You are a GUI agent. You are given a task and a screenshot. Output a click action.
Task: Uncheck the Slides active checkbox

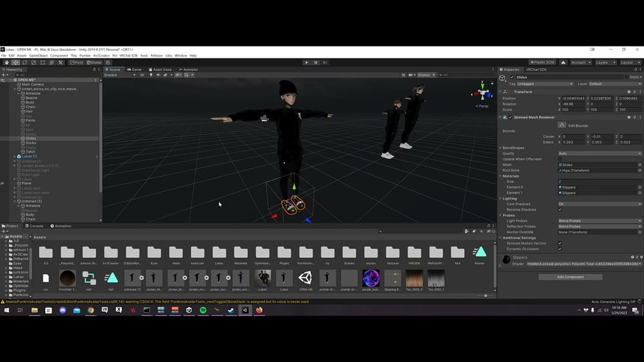[x=511, y=77]
